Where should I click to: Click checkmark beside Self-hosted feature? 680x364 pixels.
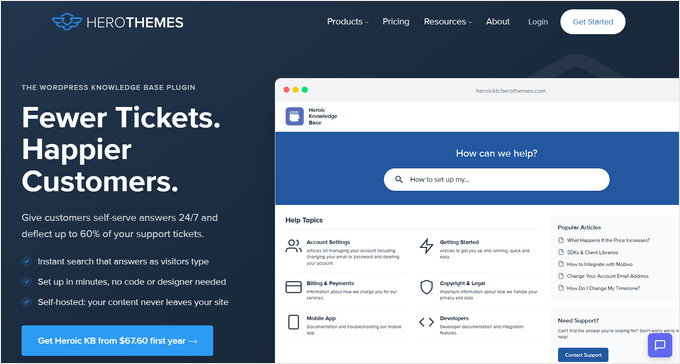pyautogui.click(x=27, y=302)
